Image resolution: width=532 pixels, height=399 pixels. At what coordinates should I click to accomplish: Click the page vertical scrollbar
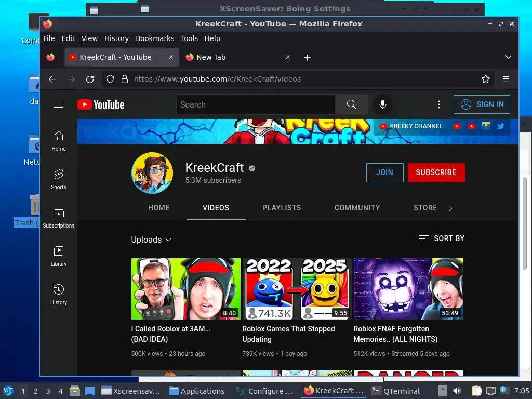tap(525, 223)
